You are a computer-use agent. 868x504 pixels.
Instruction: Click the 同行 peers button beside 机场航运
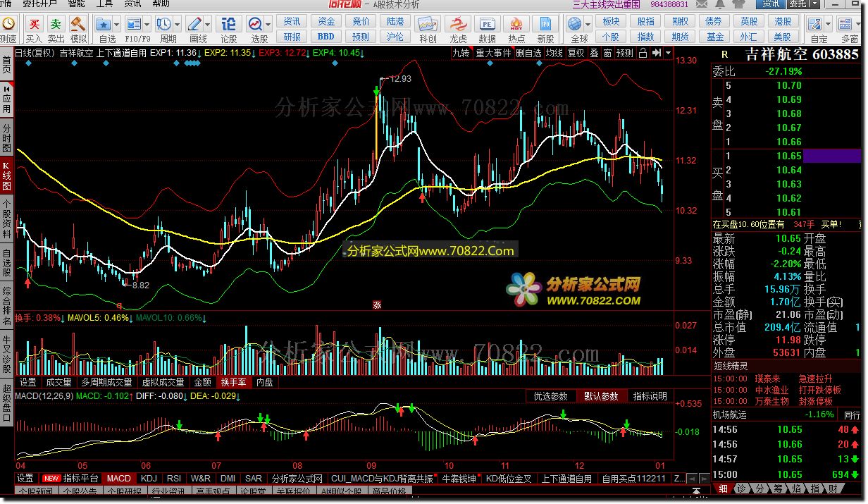coord(852,415)
